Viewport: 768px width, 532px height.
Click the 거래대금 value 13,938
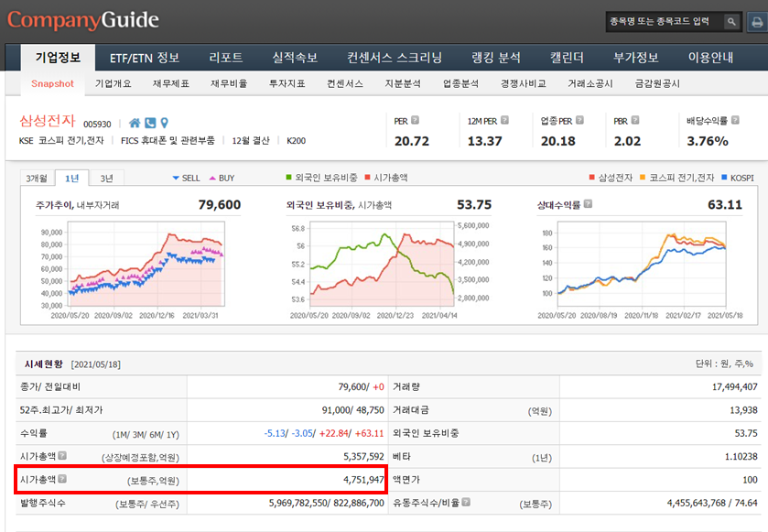743,410
